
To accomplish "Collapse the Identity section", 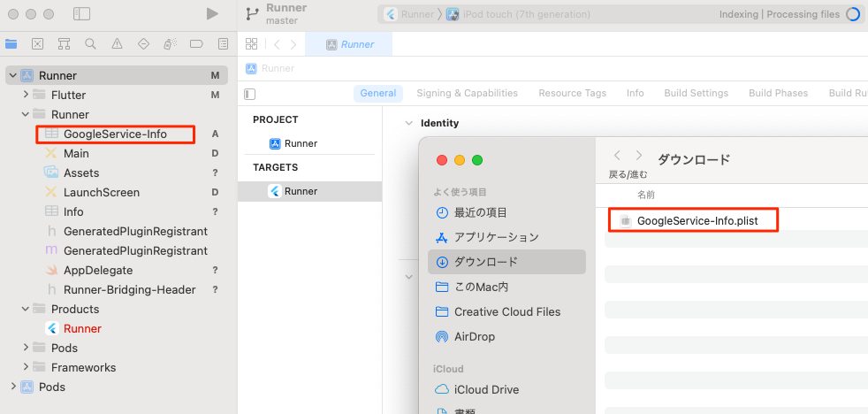I will [x=408, y=123].
